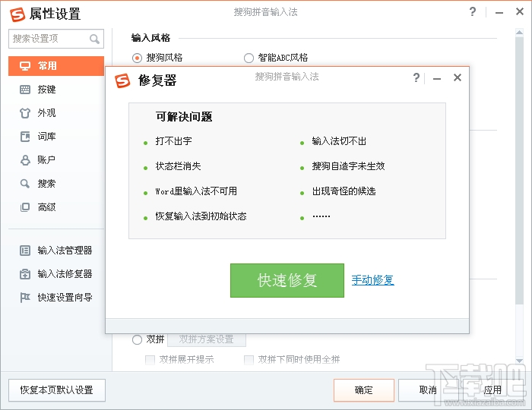Click the keyboard icon beside 按键
This screenshot has width=532, height=410.
[x=25, y=90]
